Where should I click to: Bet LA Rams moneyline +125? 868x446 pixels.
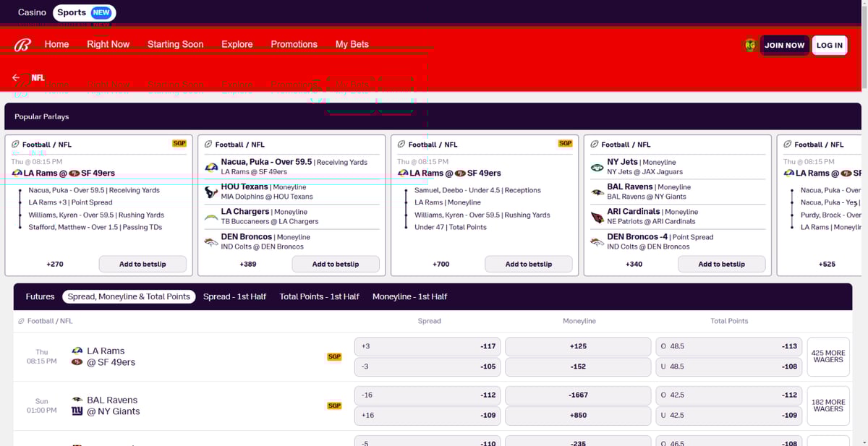point(578,346)
